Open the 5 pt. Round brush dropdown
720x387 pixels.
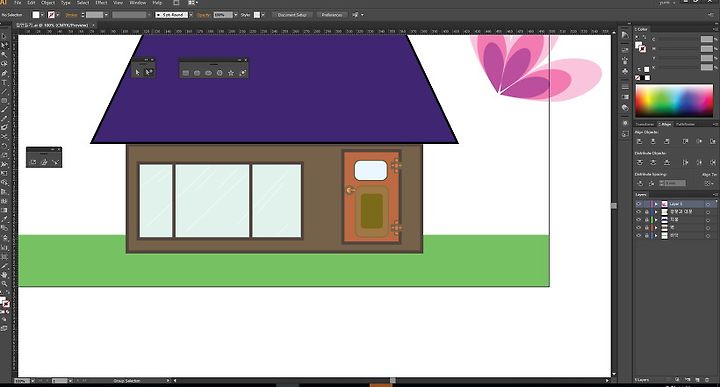pos(191,15)
